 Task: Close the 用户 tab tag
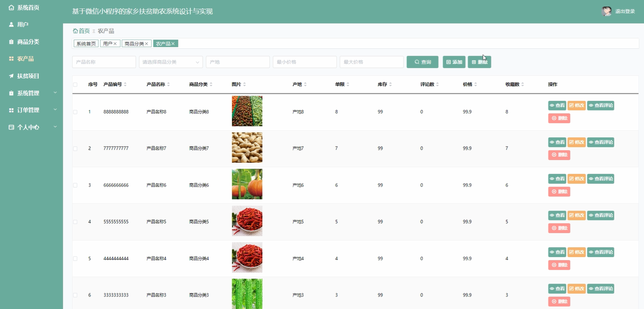coord(115,43)
